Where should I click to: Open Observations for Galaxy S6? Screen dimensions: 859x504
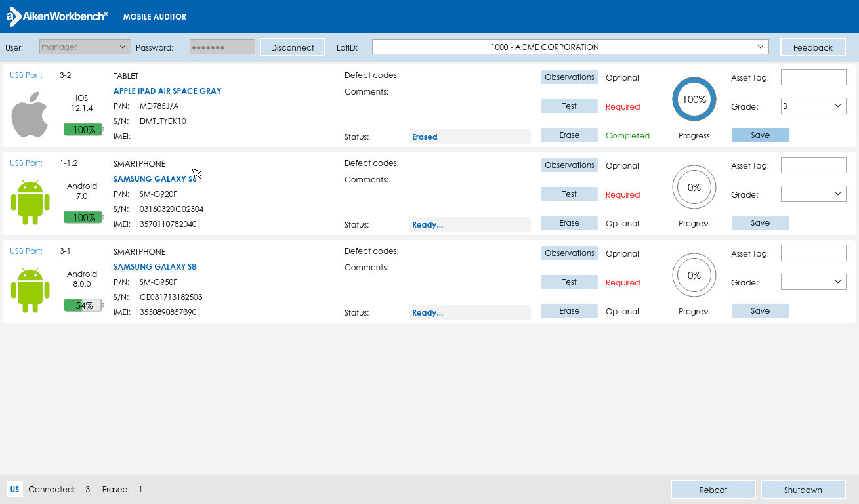coord(570,165)
